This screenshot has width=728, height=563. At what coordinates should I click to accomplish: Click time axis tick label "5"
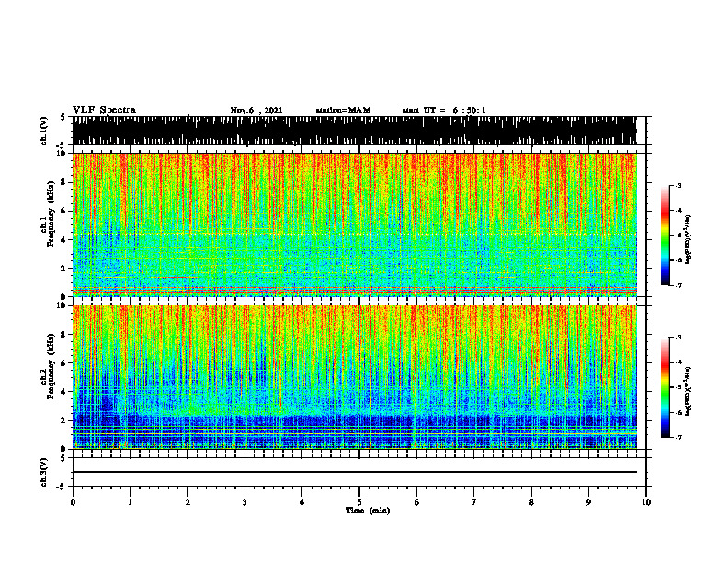coord(359,502)
